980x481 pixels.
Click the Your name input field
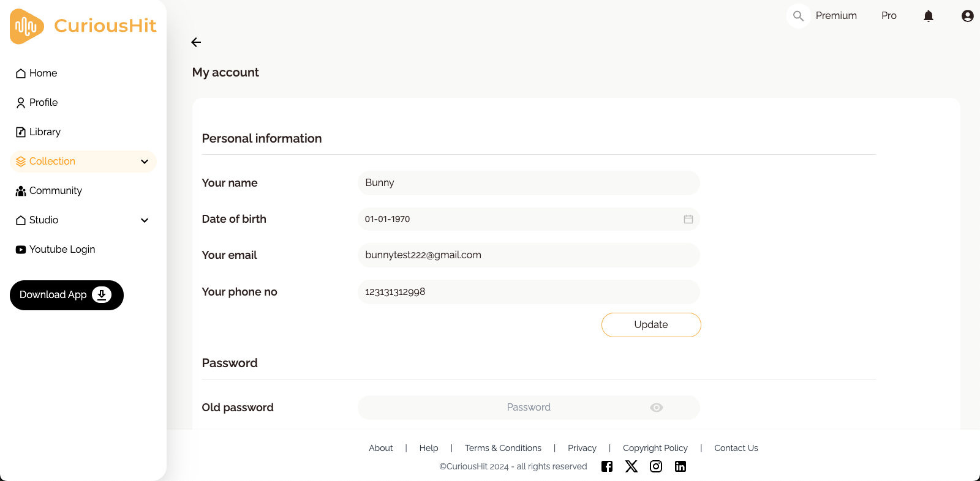tap(528, 183)
